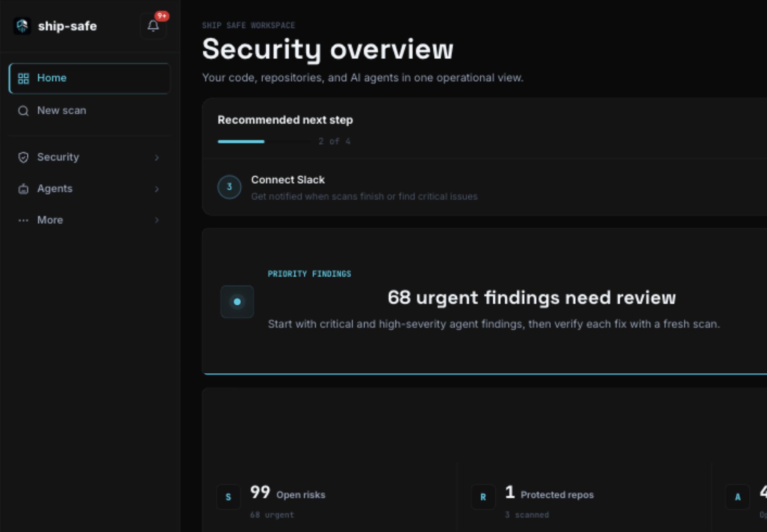This screenshot has height=532, width=767.
Task: Click the 'Start with critical and high-severity' description
Action: pos(494,324)
